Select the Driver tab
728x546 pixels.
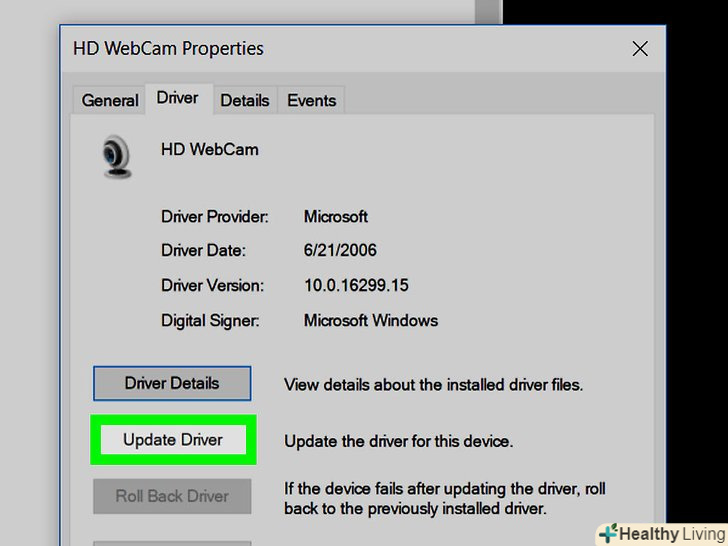(x=179, y=98)
